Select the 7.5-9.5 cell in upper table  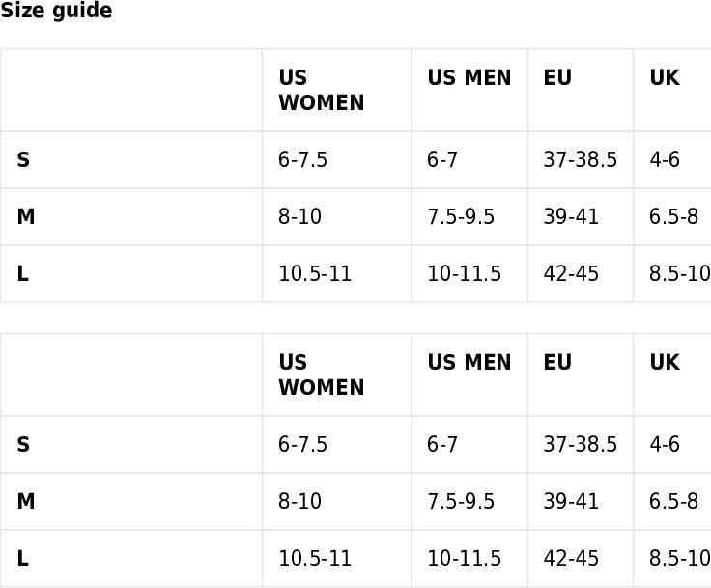click(461, 217)
